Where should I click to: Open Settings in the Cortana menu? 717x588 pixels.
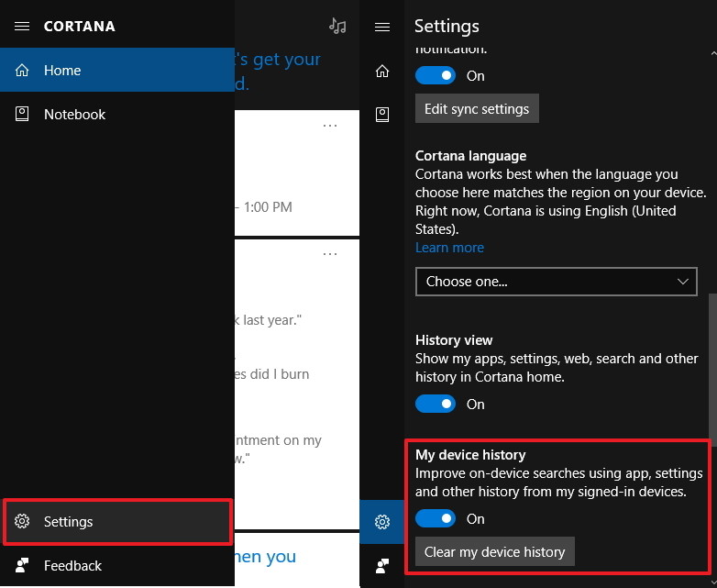click(x=118, y=521)
